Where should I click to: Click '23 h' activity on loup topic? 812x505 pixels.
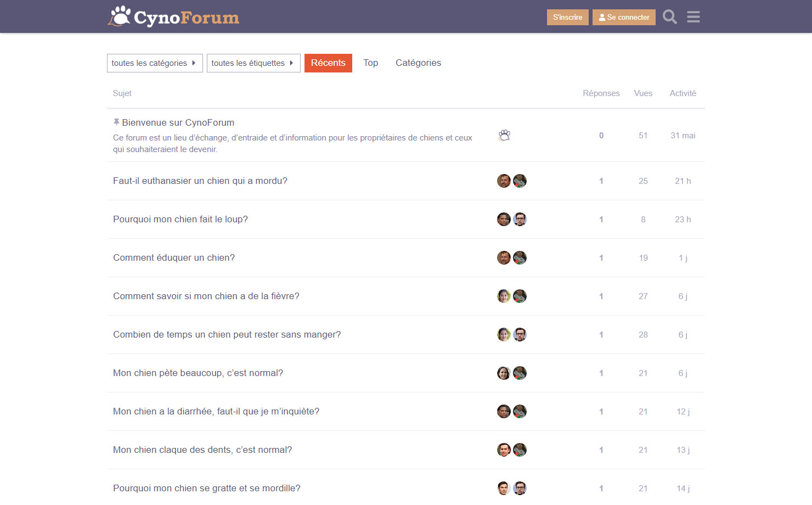pos(683,220)
